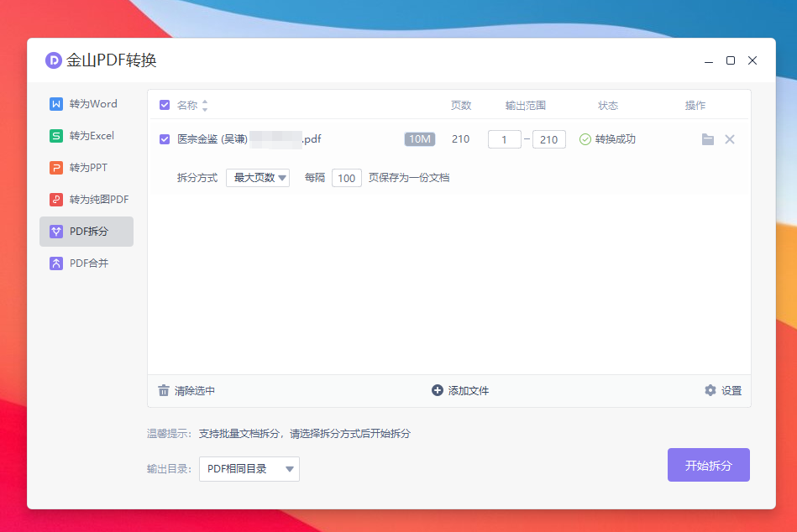Viewport: 797px width, 532px height.
Task: Click the gear icon beside 设置
Action: tap(710, 390)
